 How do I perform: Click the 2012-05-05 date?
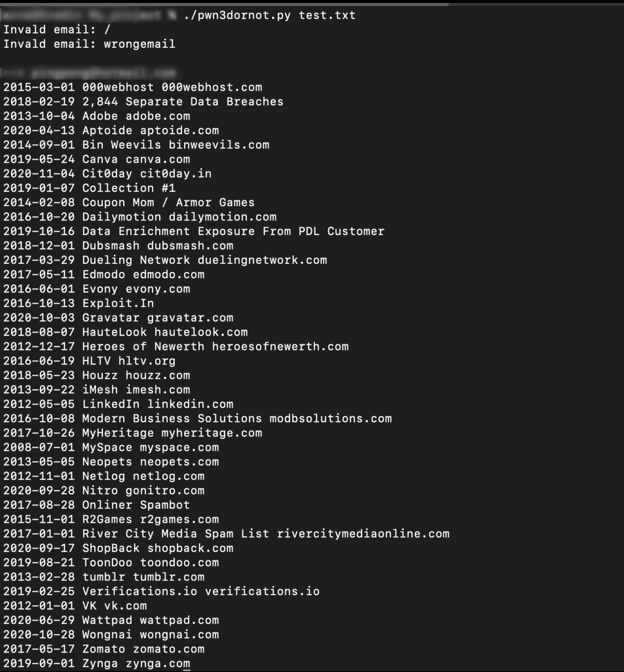39,404
